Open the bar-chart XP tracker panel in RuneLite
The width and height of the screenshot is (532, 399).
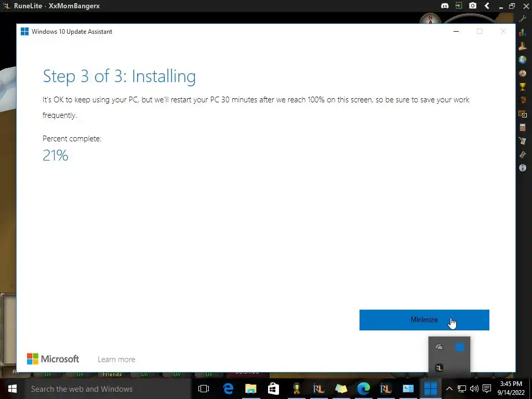pyautogui.click(x=523, y=32)
